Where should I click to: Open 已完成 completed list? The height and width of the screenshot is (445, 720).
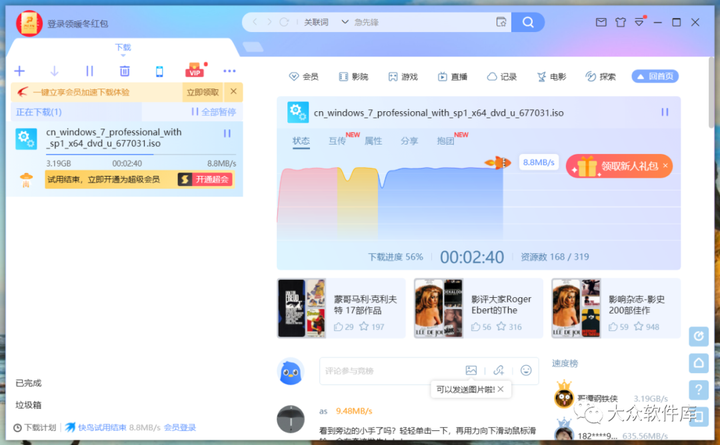point(28,383)
